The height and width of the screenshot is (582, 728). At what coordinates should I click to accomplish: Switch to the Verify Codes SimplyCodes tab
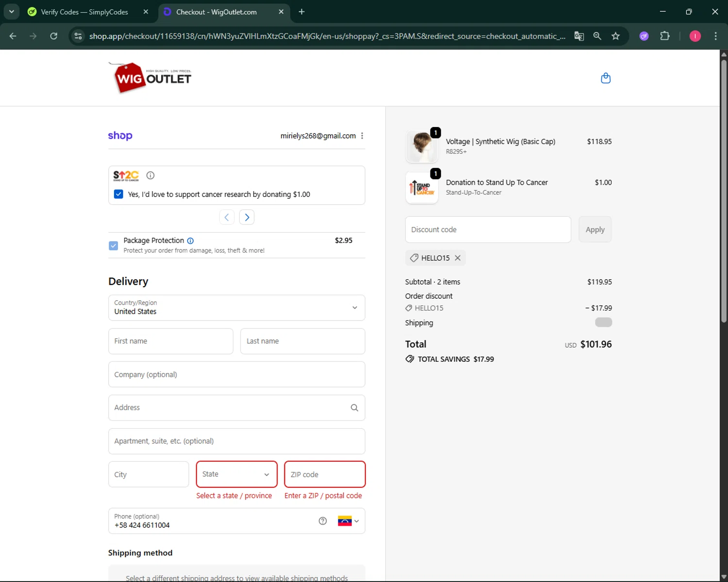point(84,12)
